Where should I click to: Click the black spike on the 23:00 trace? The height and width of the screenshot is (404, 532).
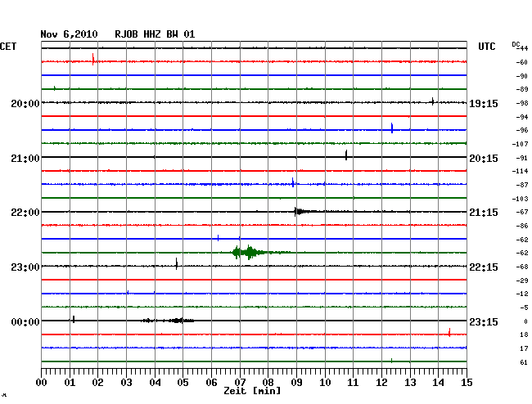tap(177, 263)
